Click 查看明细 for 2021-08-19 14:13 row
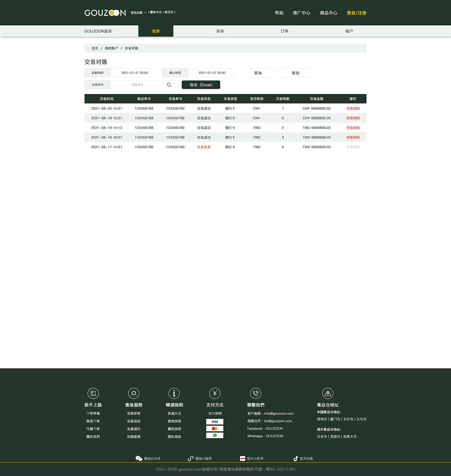This screenshot has width=451, height=476. [x=353, y=128]
